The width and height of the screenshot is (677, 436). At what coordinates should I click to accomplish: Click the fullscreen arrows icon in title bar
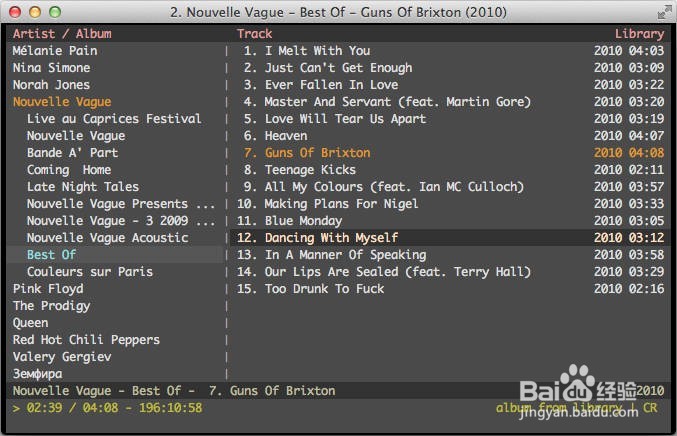664,12
